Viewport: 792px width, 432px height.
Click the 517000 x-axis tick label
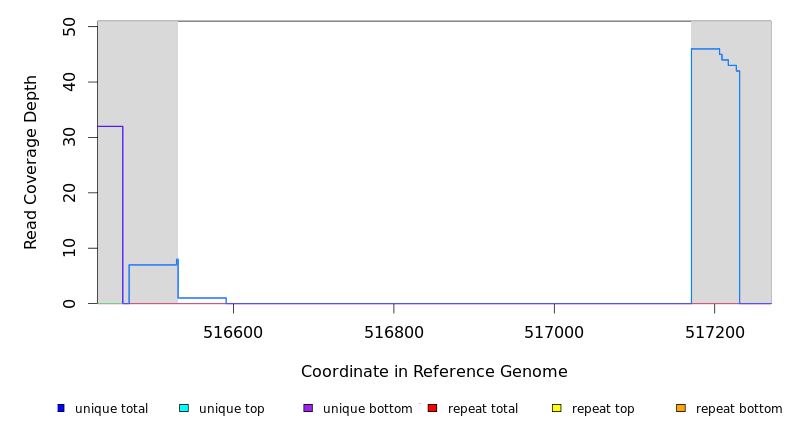tap(554, 331)
